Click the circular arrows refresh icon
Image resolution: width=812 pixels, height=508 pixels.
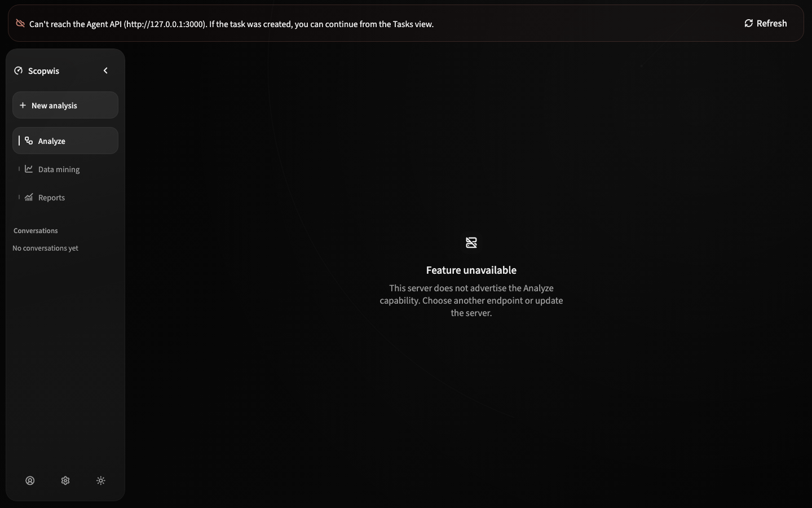click(749, 23)
